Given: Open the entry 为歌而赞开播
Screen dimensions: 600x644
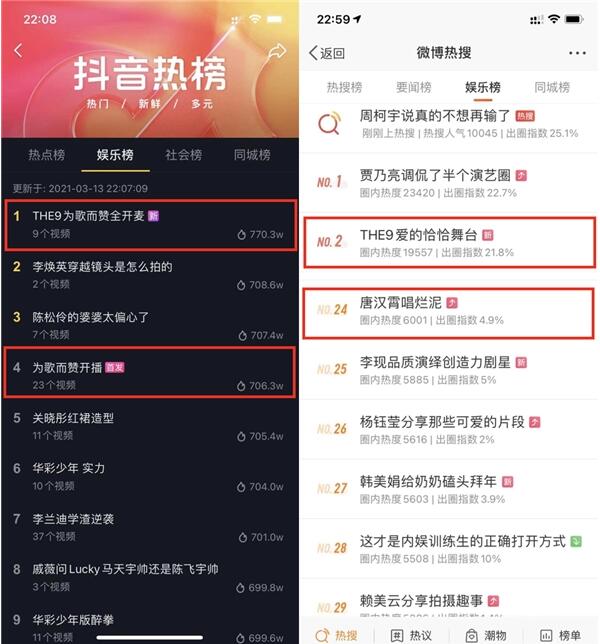Looking at the screenshot, I should point(149,373).
